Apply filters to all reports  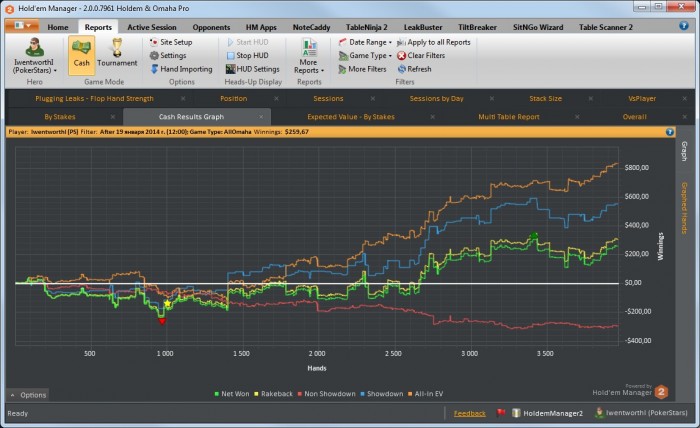pos(440,43)
